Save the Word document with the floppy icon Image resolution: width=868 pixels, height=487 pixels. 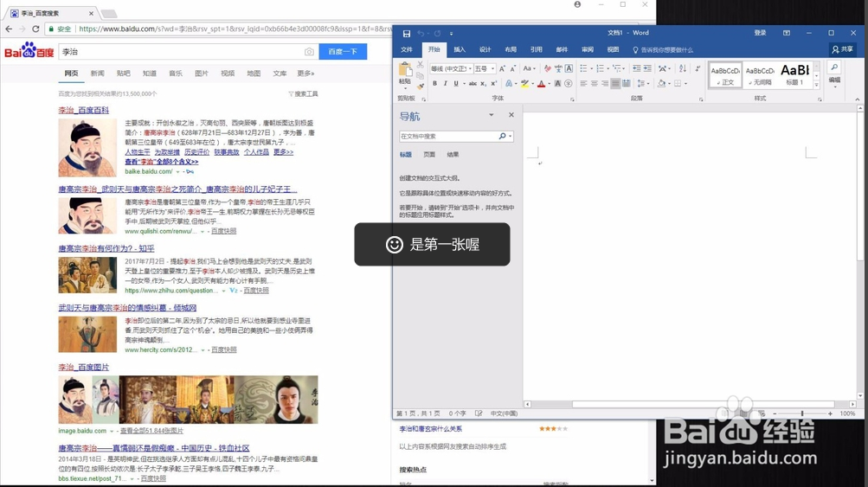coord(407,33)
